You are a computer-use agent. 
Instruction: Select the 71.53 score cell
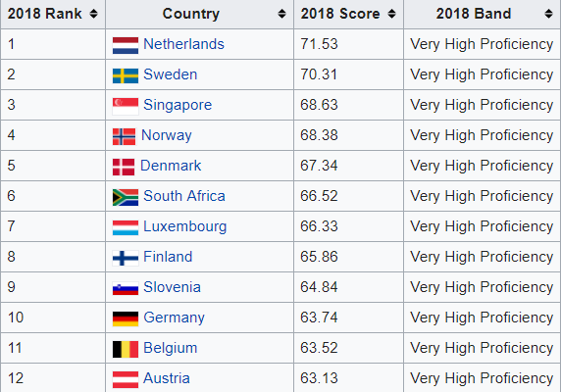coord(348,44)
